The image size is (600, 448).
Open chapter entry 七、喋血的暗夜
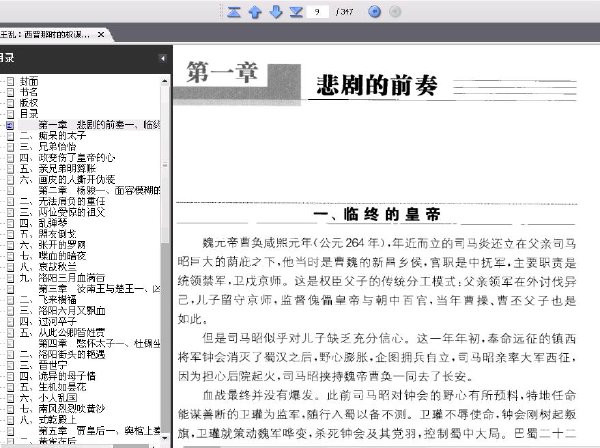[53, 256]
